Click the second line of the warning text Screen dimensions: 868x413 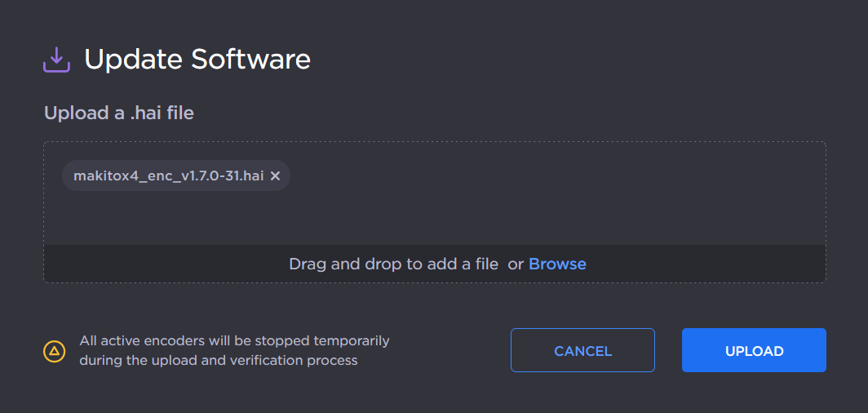point(218,360)
